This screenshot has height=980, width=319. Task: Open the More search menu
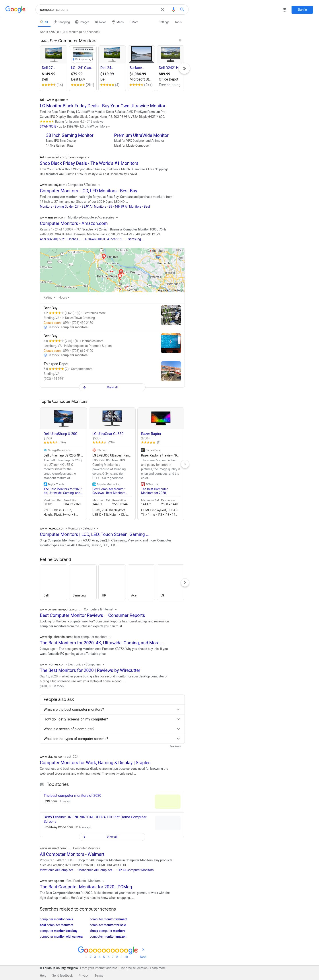click(133, 22)
